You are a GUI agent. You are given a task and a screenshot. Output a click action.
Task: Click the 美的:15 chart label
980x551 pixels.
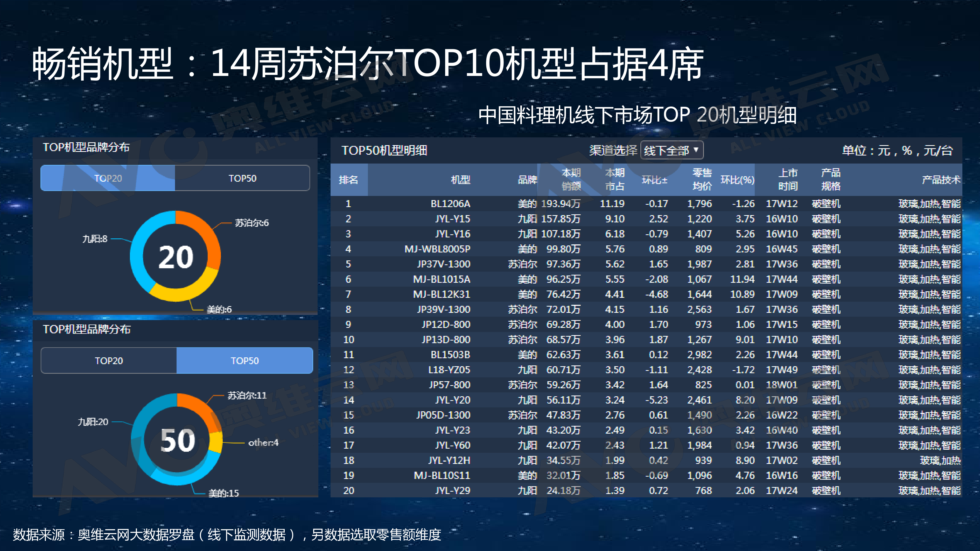point(223,493)
